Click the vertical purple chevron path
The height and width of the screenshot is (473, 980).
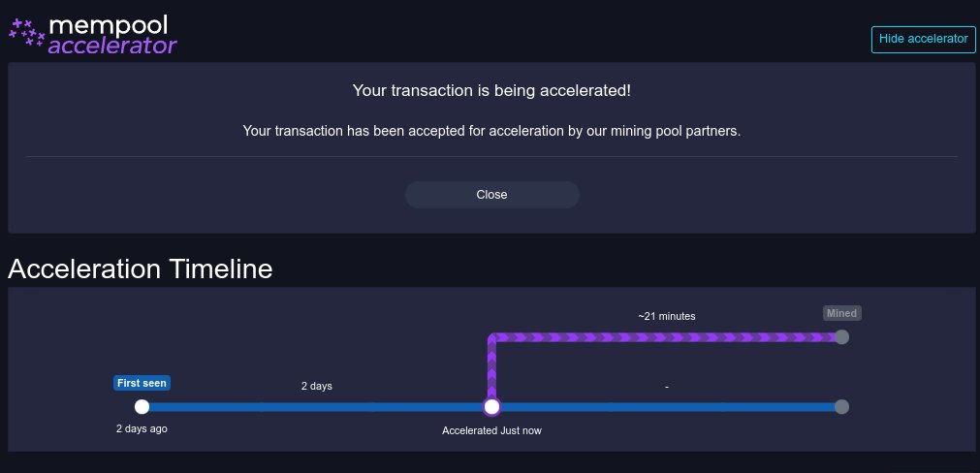click(491, 368)
